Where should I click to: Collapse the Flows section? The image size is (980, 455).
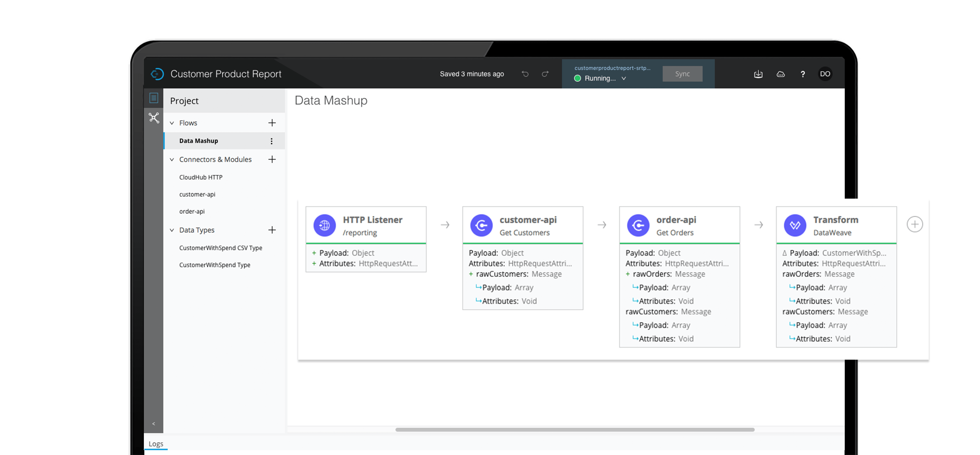click(172, 122)
